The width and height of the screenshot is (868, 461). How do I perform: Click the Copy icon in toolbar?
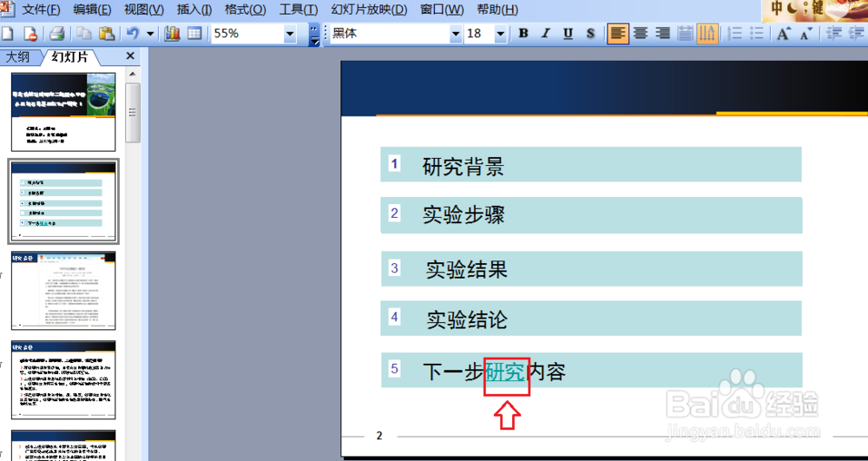tap(84, 34)
